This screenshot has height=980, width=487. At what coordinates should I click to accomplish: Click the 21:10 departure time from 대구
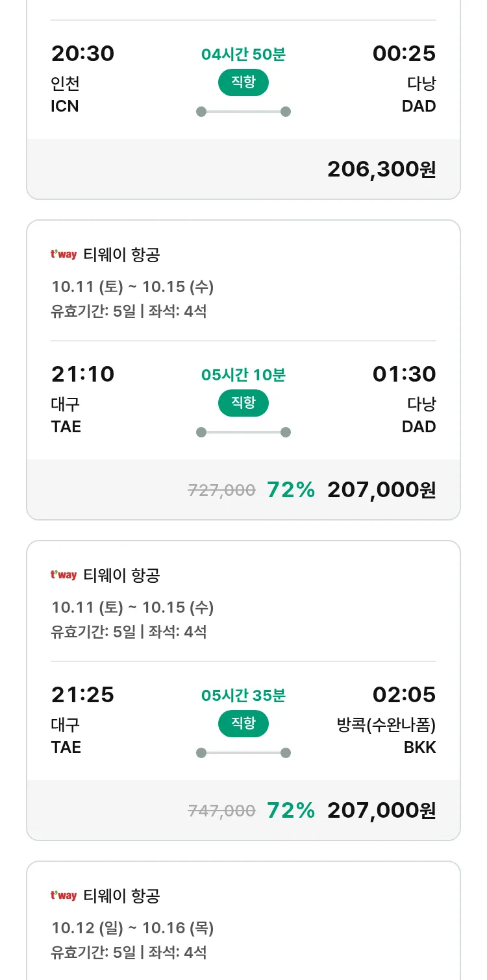(82, 374)
